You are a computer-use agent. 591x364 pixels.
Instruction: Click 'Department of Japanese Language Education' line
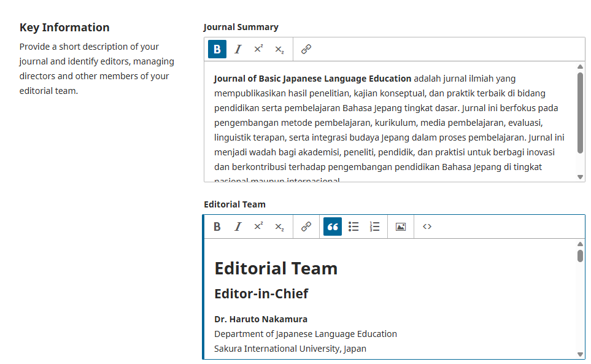pos(306,334)
